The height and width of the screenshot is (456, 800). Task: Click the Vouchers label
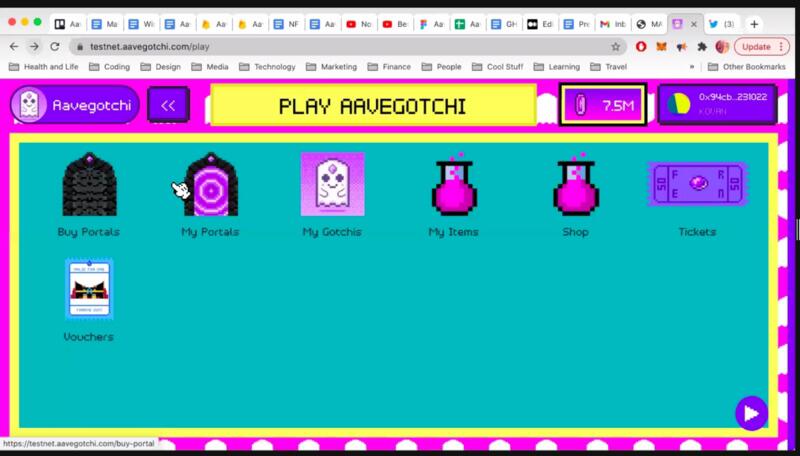(x=89, y=337)
